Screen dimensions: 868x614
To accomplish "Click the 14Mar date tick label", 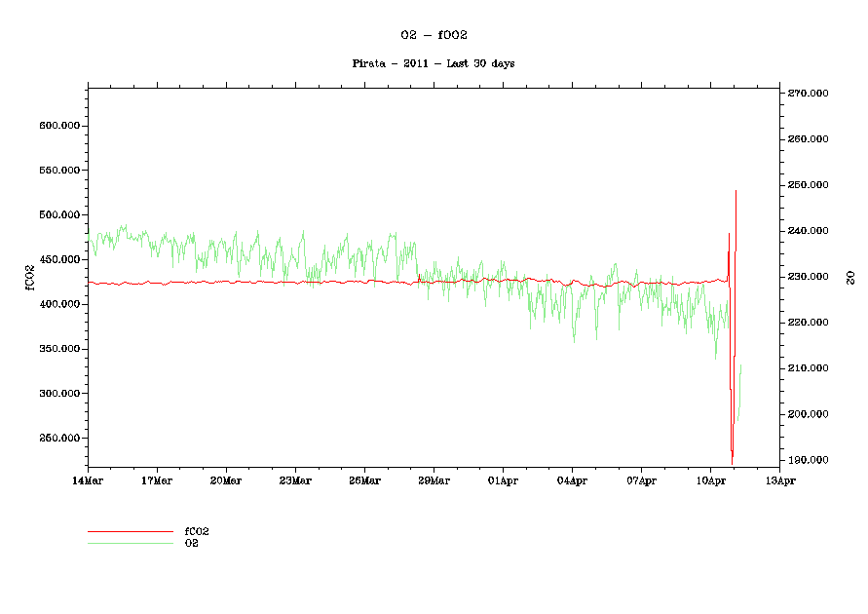I will (88, 480).
